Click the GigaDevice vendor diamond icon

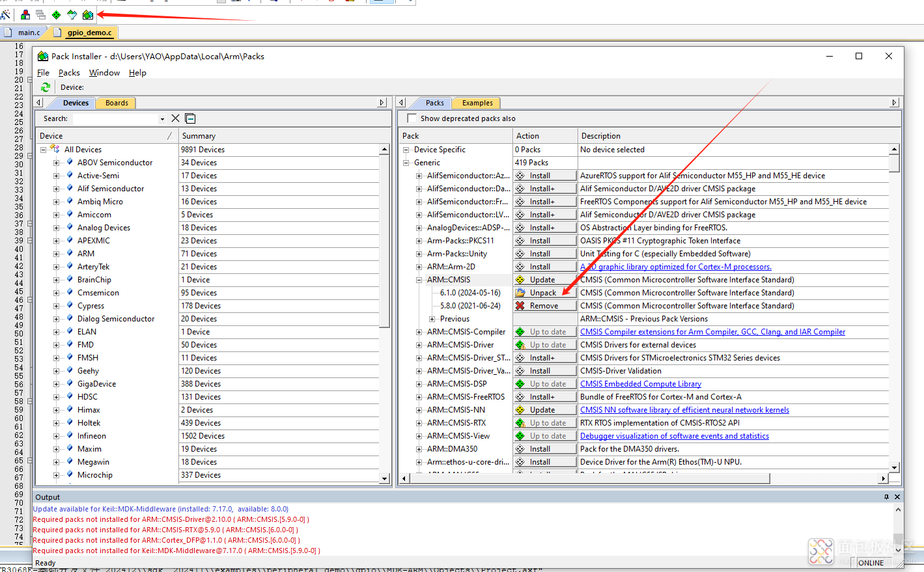click(70, 383)
